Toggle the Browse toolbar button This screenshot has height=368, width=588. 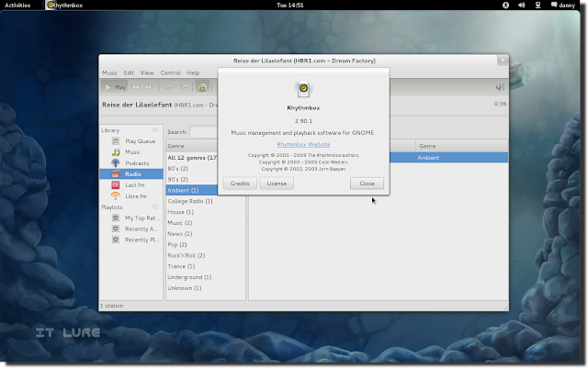[202, 87]
